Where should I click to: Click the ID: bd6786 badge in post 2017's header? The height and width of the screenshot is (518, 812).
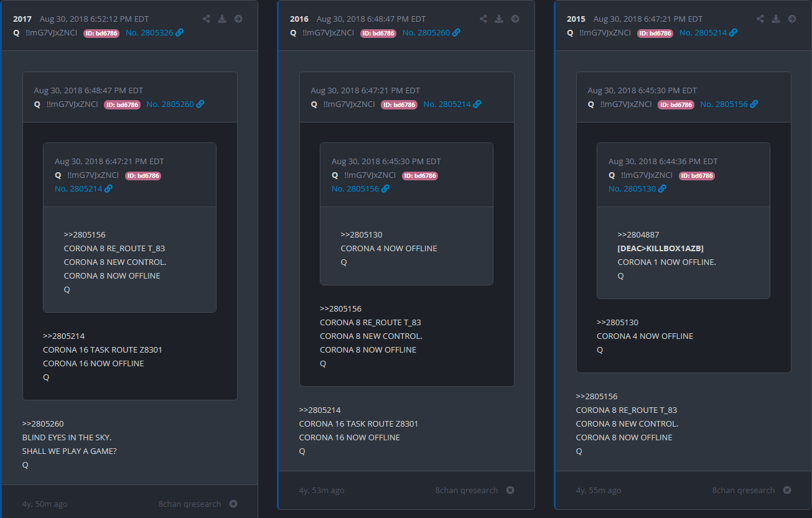pos(101,33)
